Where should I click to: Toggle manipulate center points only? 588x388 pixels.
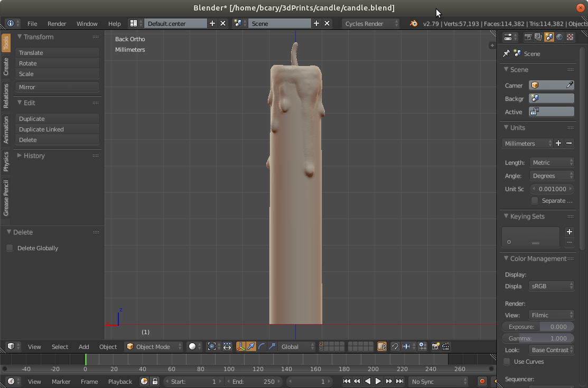tap(227, 346)
